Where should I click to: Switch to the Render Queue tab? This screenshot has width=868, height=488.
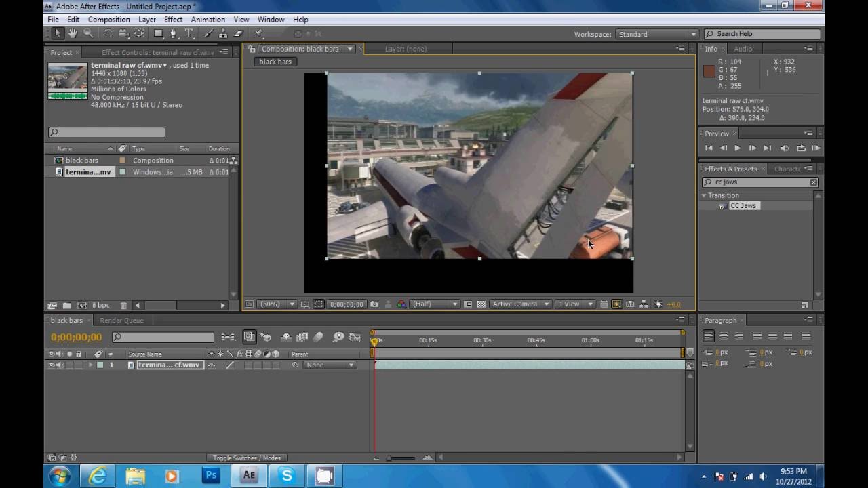(121, 321)
